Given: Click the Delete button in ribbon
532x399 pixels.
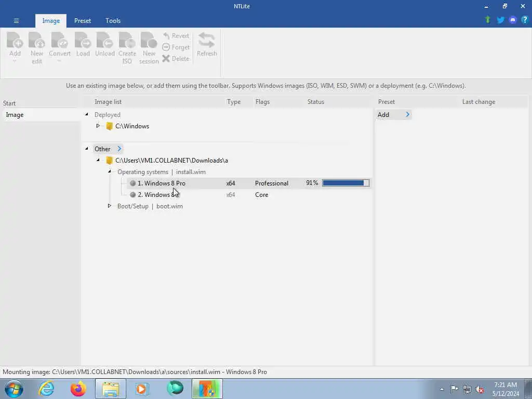Looking at the screenshot, I should [x=176, y=58].
